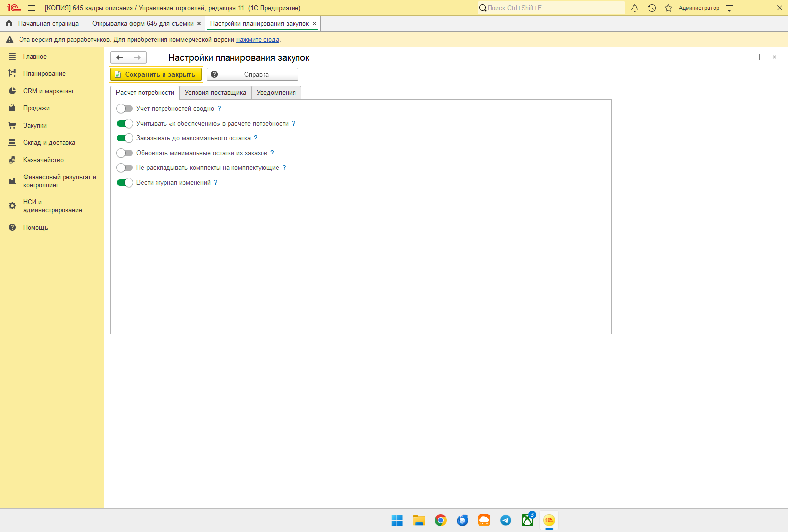
Task: Go forward with the right arrow button
Action: coord(137,58)
